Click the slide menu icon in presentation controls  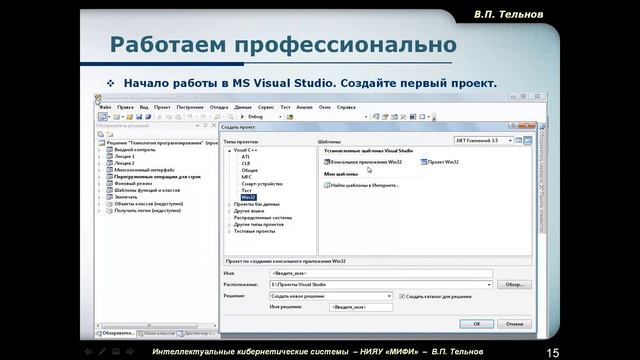pyautogui.click(x=116, y=351)
